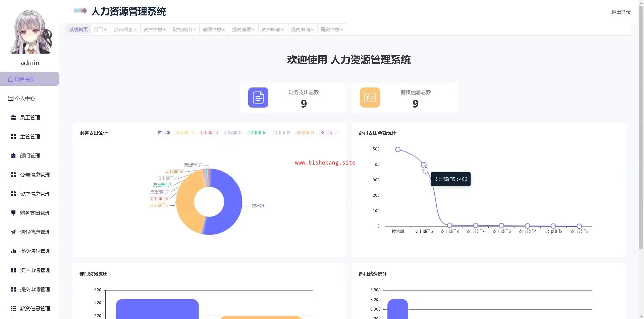Close the 提交申请 tab
This screenshot has width=644, height=319.
(x=312, y=30)
